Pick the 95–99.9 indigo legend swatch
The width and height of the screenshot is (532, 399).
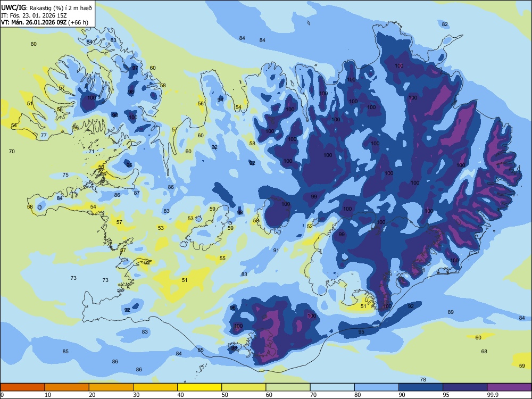coord(465,387)
